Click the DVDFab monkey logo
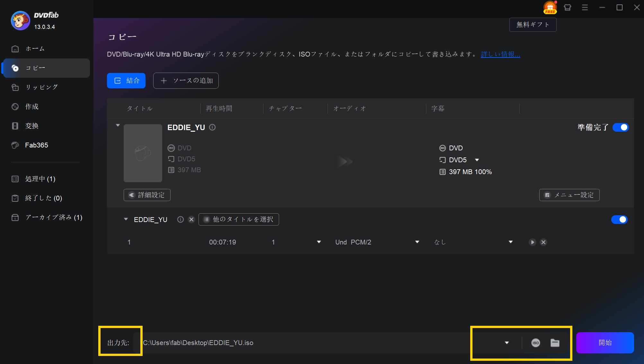Image resolution: width=644 pixels, height=364 pixels. point(21,20)
